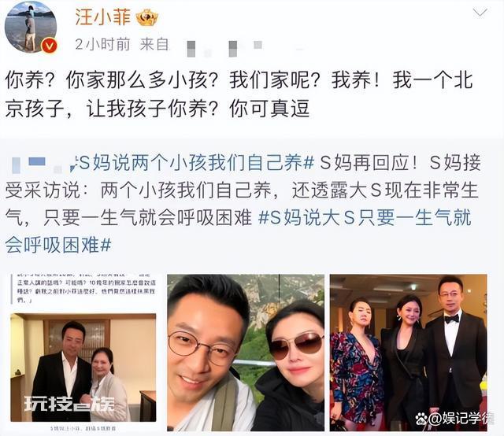The image size is (504, 436).
Task: Click the 2小时前 timestamp
Action: tap(102, 44)
